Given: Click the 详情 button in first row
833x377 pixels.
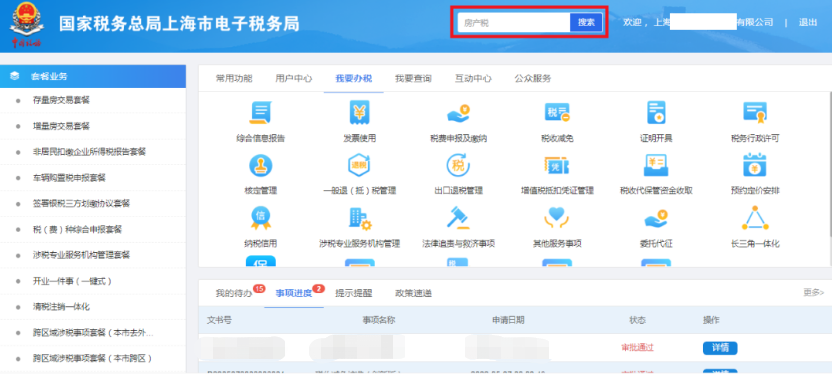Looking at the screenshot, I should pyautogui.click(x=720, y=348).
